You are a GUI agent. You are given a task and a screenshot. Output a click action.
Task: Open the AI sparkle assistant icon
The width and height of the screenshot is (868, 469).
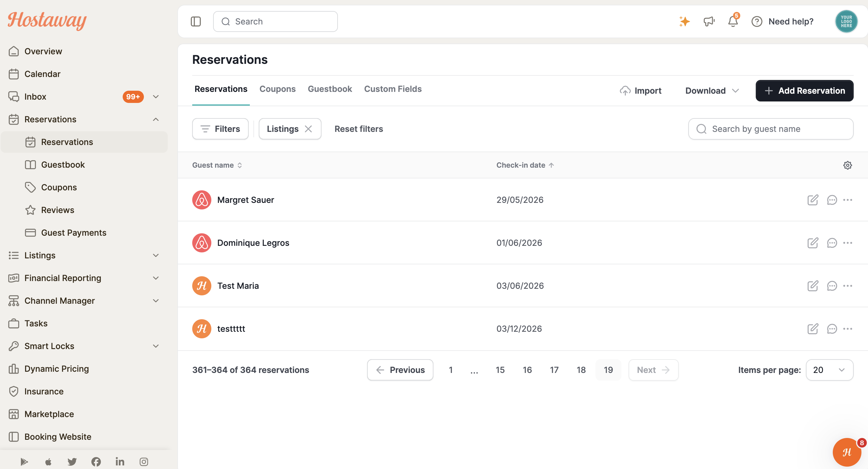click(684, 21)
